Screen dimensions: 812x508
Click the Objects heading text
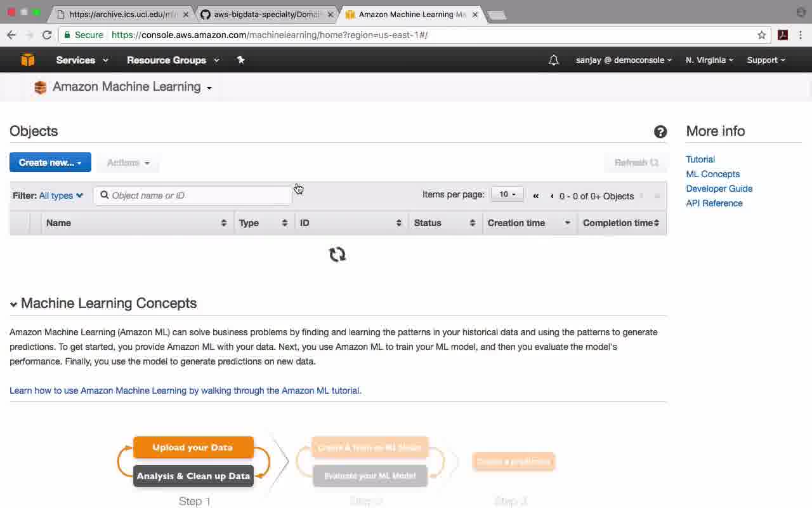[34, 131]
